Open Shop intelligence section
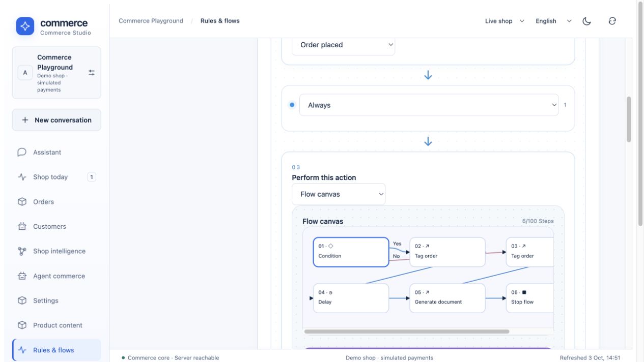This screenshot has height=362, width=644. [x=57, y=251]
